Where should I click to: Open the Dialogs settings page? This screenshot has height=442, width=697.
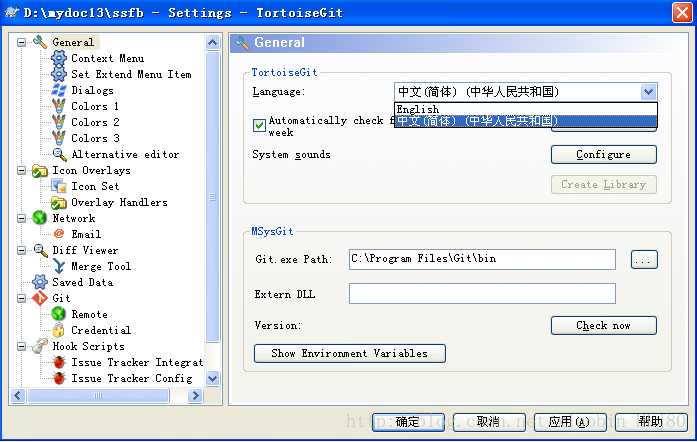(x=92, y=90)
